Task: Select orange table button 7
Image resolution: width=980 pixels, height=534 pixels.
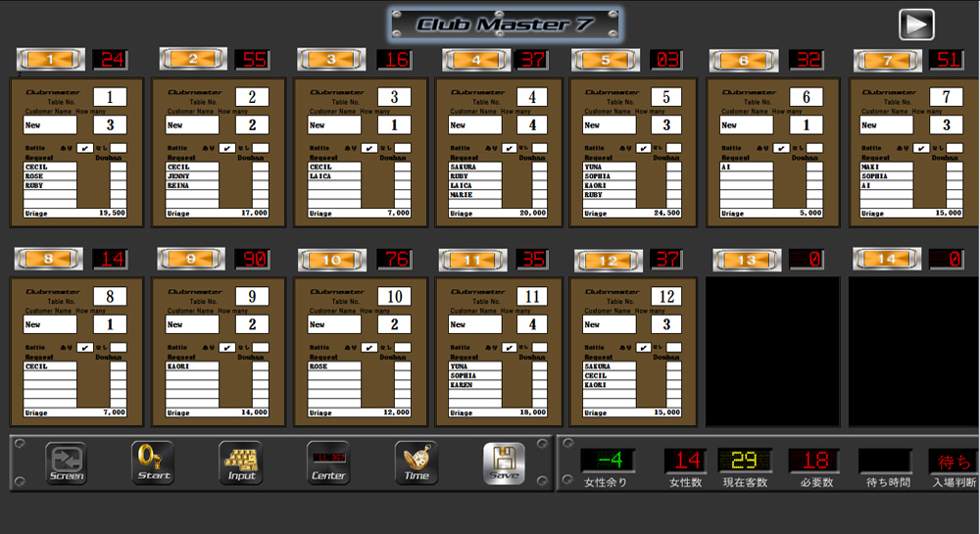Action: 887,61
